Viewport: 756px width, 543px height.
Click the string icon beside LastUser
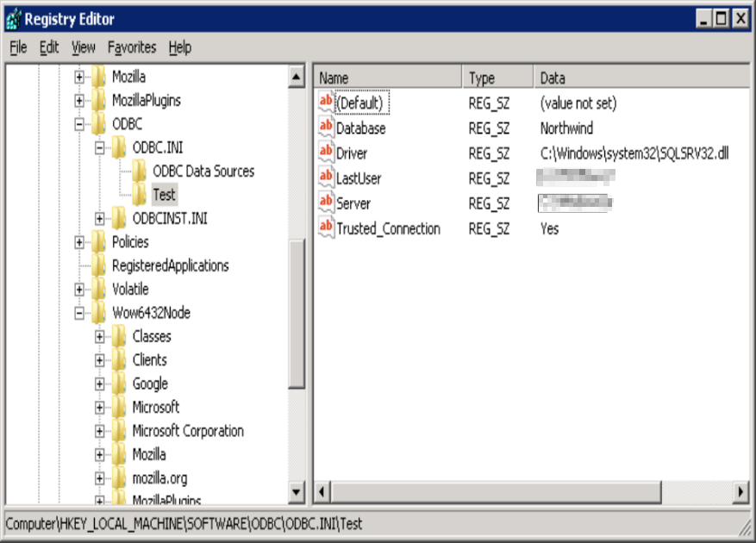tap(327, 178)
